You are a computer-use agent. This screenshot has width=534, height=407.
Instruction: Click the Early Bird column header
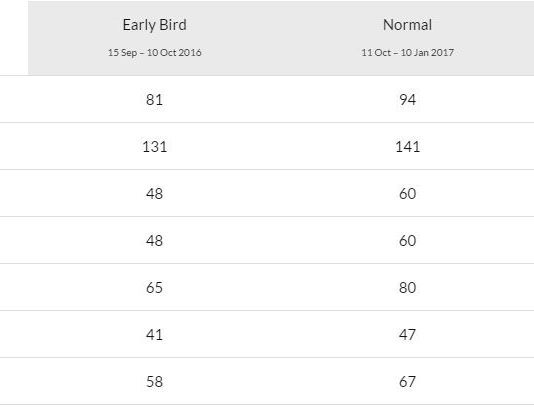[154, 25]
